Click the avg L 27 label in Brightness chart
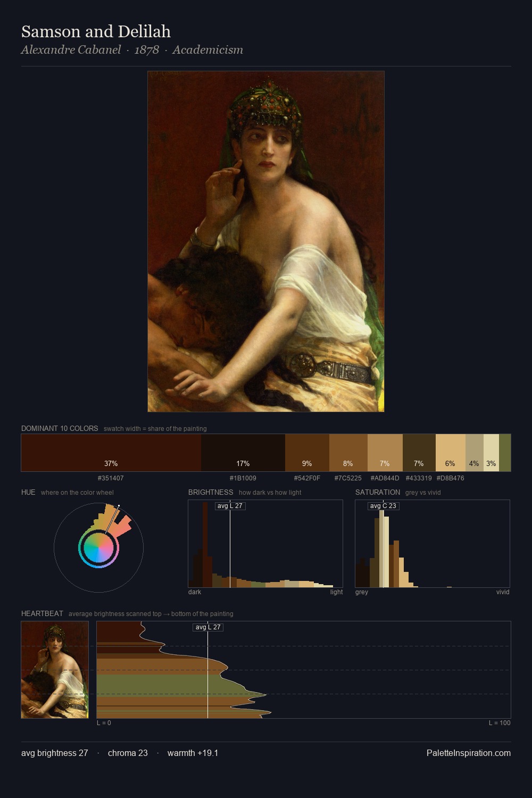Screen dimensions: 532x798 point(230,506)
